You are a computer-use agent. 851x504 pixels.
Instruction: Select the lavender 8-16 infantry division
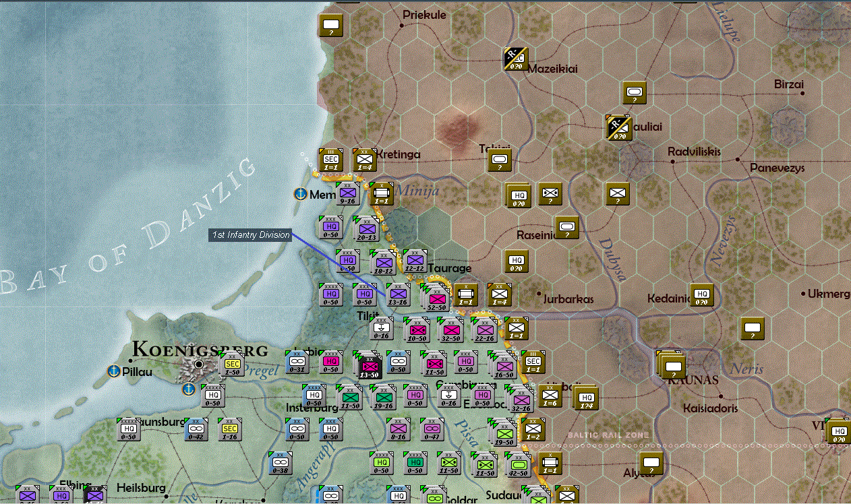[x=399, y=430]
